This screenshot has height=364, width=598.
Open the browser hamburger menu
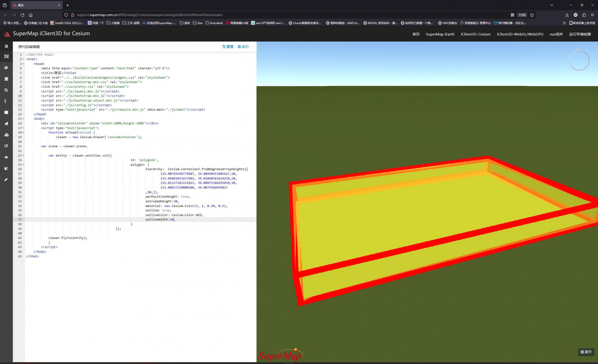coord(592,15)
